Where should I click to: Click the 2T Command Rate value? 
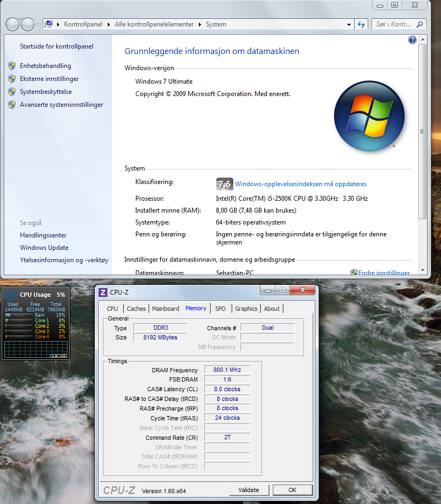tap(227, 437)
